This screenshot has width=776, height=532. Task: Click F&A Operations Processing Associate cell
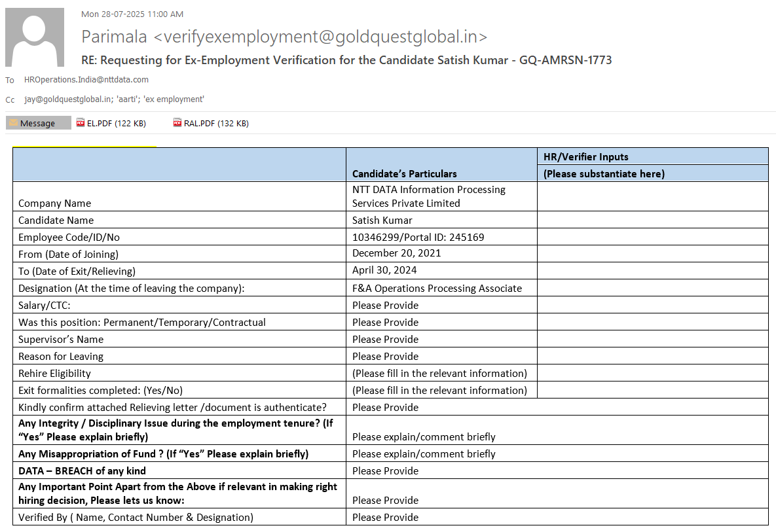441,288
